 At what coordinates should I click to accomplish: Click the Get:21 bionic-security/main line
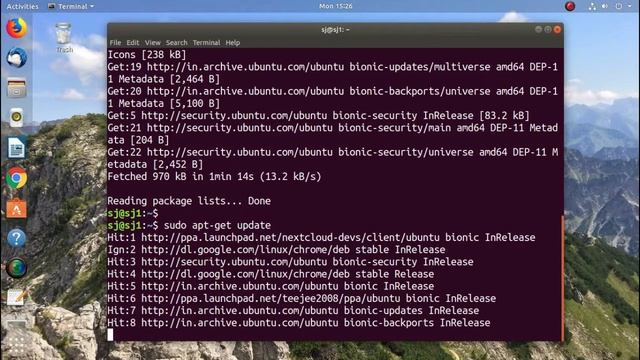[333, 128]
